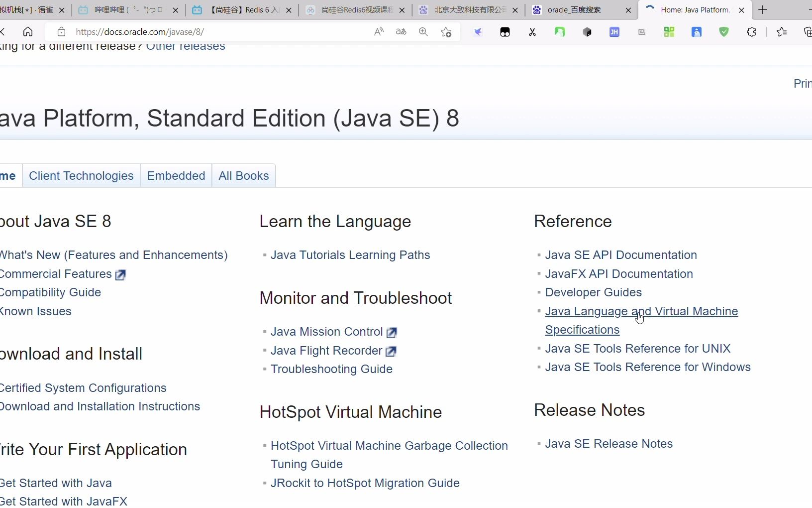Open the All Books tab

coord(243,176)
